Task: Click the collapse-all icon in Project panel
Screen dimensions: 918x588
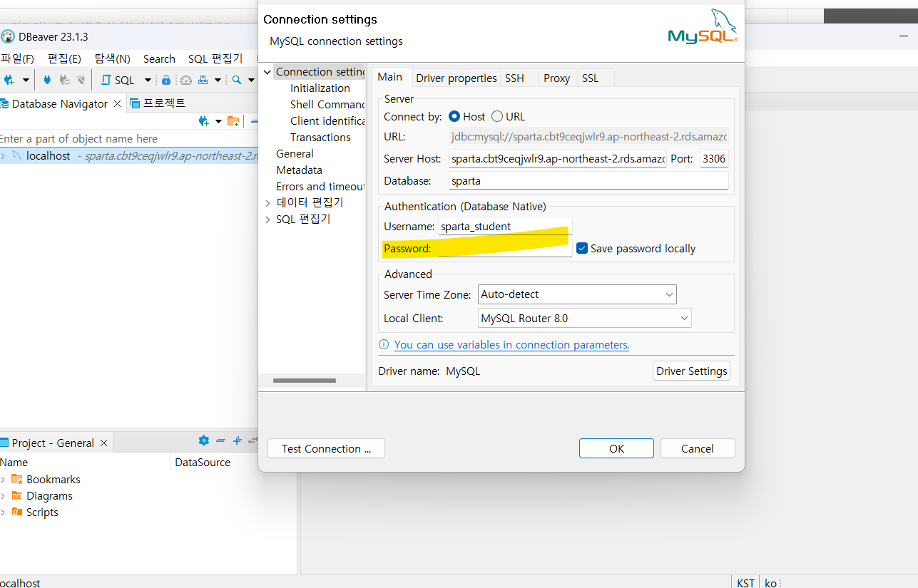Action: click(221, 441)
